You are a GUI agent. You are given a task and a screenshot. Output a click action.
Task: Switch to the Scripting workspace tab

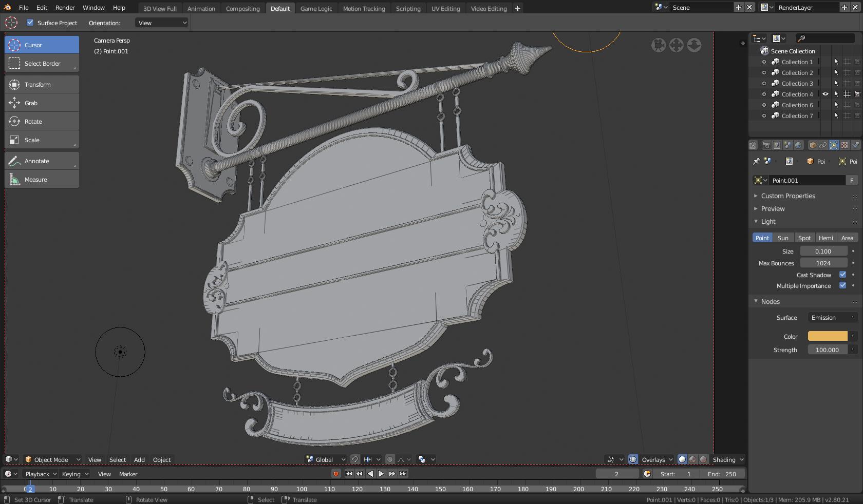point(408,8)
